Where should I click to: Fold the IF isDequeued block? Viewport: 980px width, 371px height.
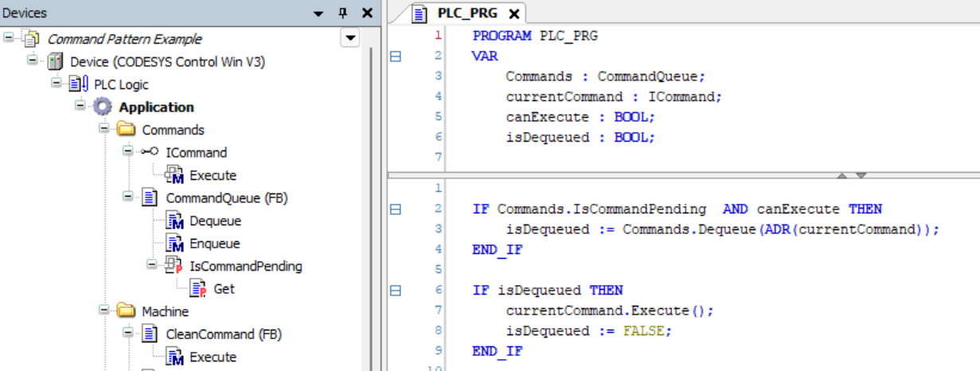click(x=396, y=291)
